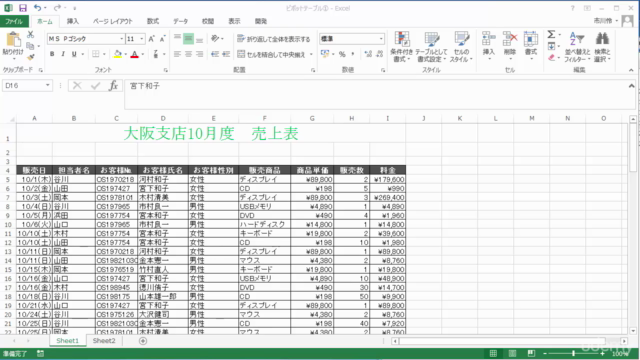Click the Insert cells (挿入) icon

click(488, 39)
